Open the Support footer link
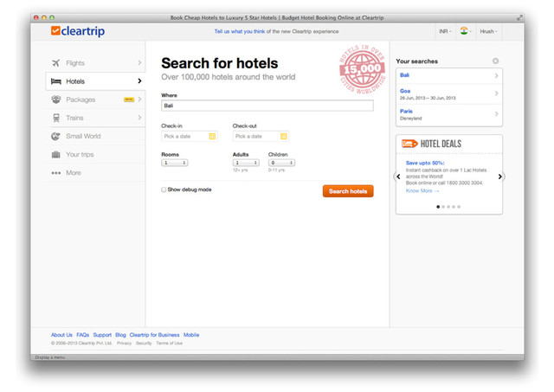 pyautogui.click(x=102, y=335)
